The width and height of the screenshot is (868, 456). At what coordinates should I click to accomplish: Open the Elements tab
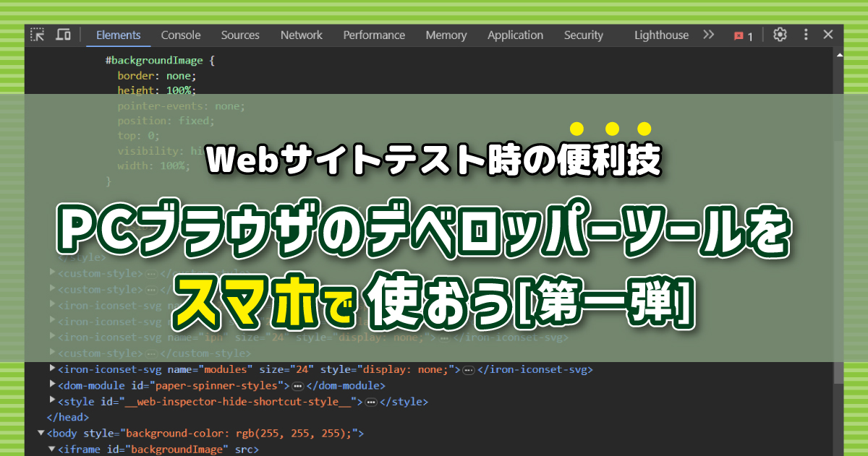119,35
